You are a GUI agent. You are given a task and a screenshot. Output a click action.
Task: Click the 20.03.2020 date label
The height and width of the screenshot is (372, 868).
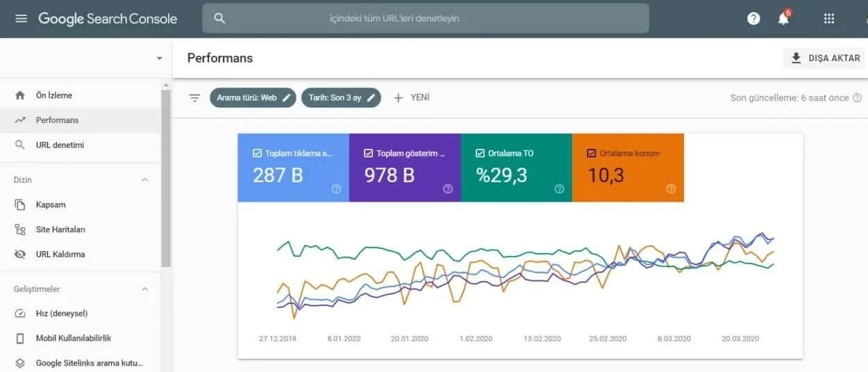click(740, 339)
